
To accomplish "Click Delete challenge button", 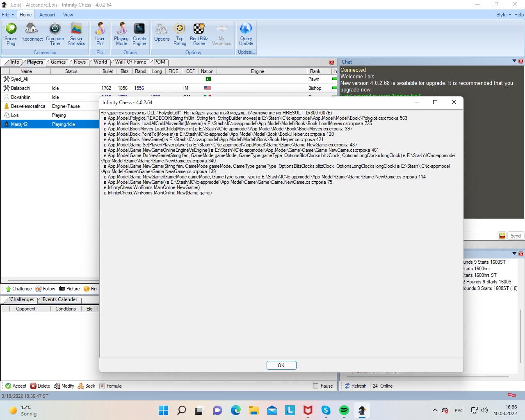I will pyautogui.click(x=40, y=386).
